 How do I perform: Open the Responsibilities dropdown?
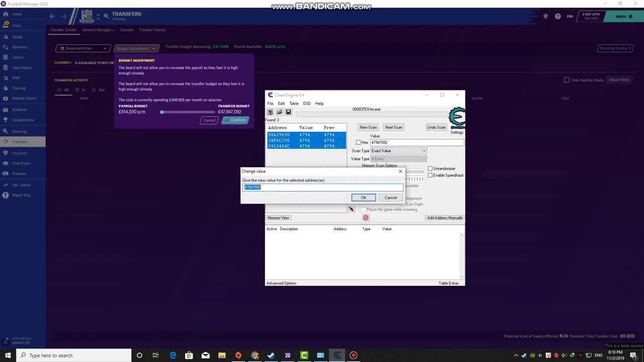click(83, 48)
